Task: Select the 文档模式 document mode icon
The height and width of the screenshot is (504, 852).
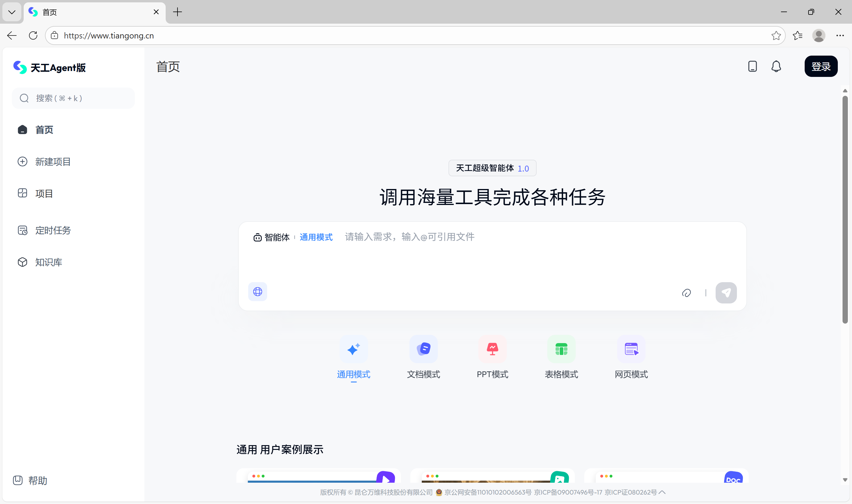Action: 423,349
